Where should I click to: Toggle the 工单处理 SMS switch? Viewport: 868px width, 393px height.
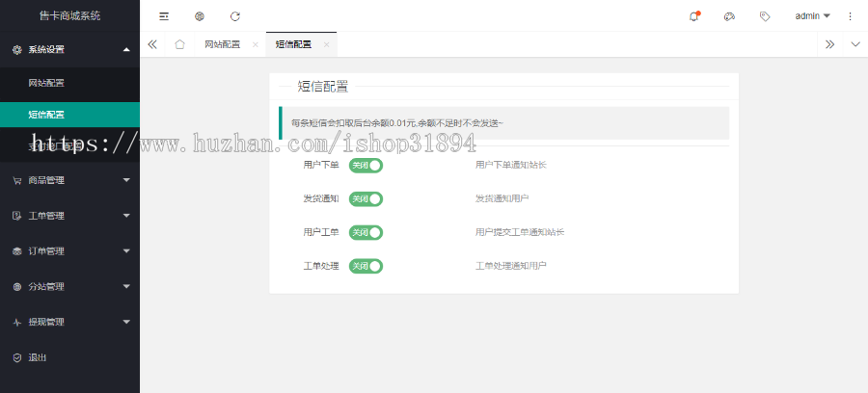pyautogui.click(x=366, y=266)
